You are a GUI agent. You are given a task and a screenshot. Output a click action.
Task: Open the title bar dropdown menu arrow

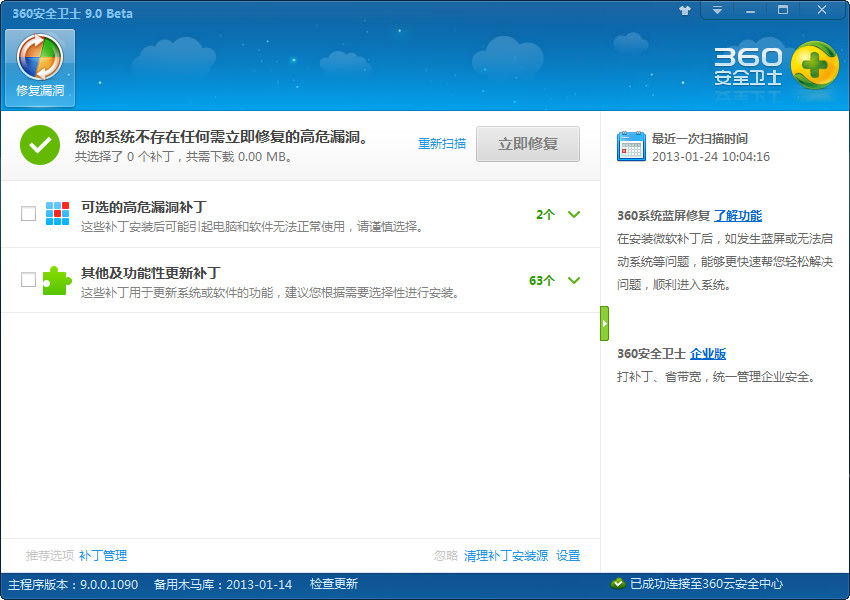click(x=717, y=10)
